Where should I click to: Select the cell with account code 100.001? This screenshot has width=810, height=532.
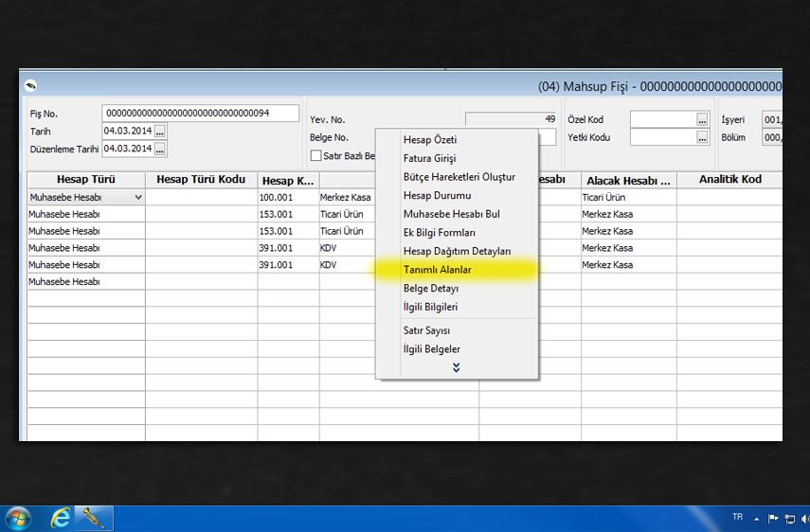coord(288,197)
